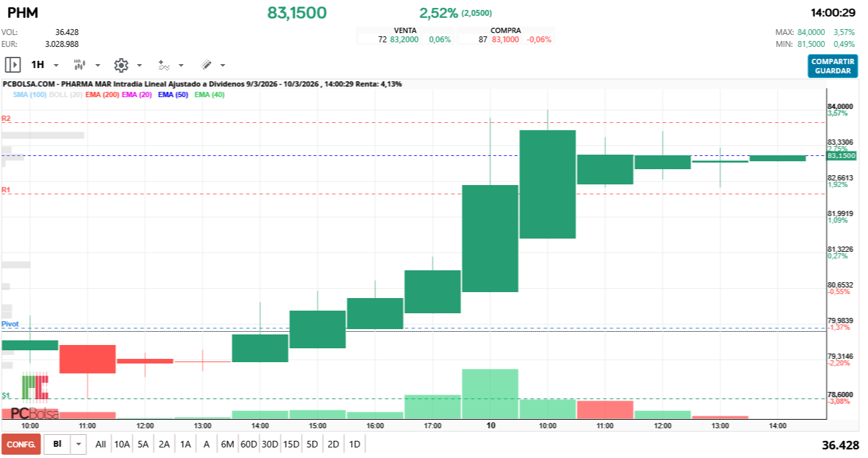The image size is (868, 458).
Task: Click the 14:00:29 clock time
Action: pyautogui.click(x=834, y=13)
